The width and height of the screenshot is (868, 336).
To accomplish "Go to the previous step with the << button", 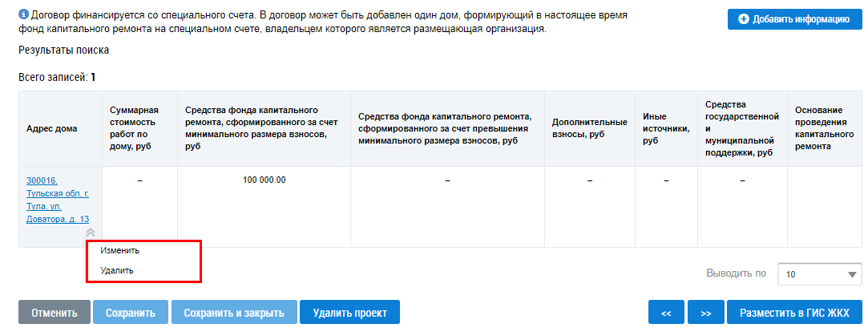I will [667, 312].
